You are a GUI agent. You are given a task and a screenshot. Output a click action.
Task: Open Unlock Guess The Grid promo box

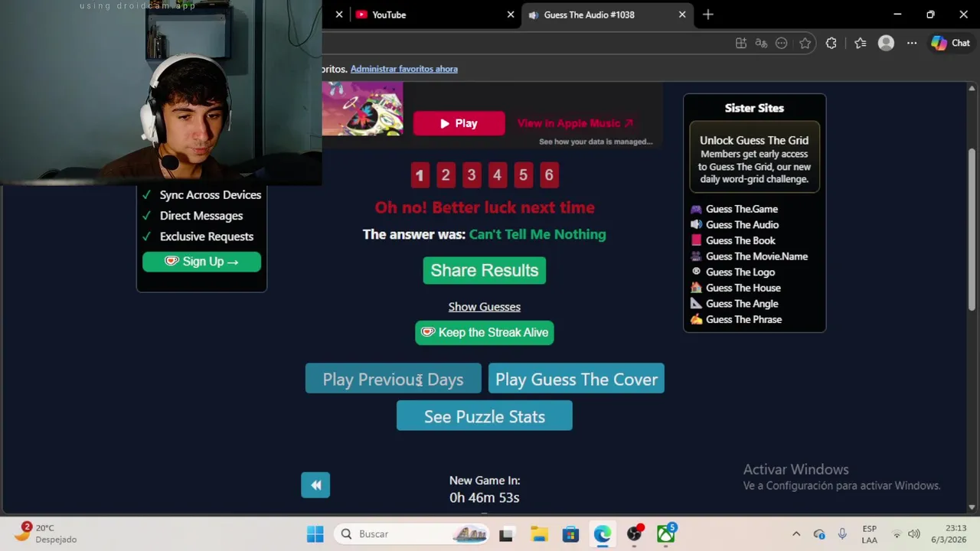click(x=754, y=158)
